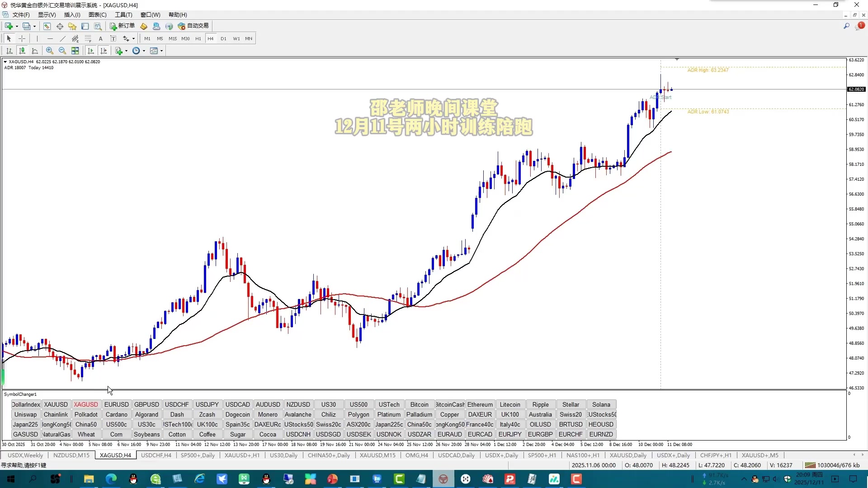The height and width of the screenshot is (488, 868).
Task: Switch the chart to candlestick mode
Action: pyautogui.click(x=22, y=51)
